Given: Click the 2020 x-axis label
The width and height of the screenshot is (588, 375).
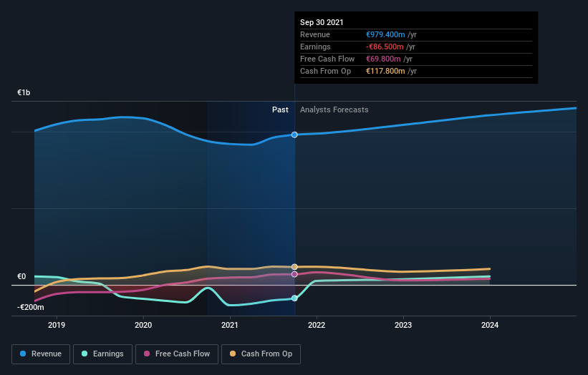Looking at the screenshot, I should pyautogui.click(x=143, y=325).
